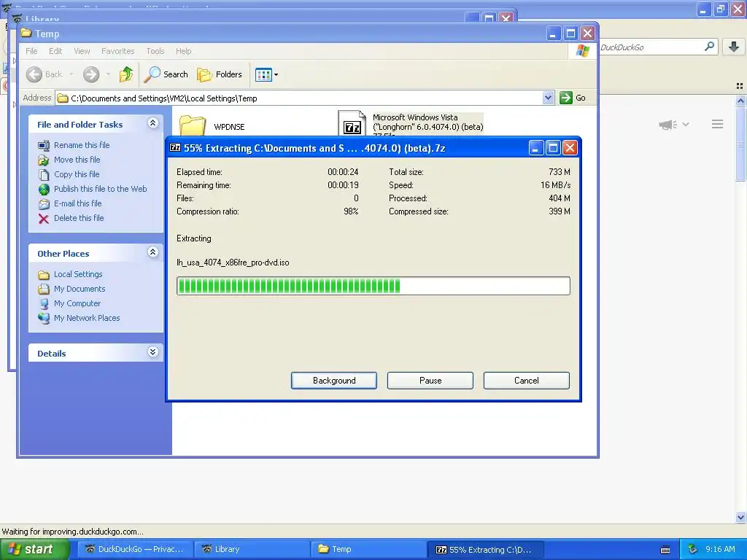Switch to Temp taskbar button

click(x=368, y=549)
